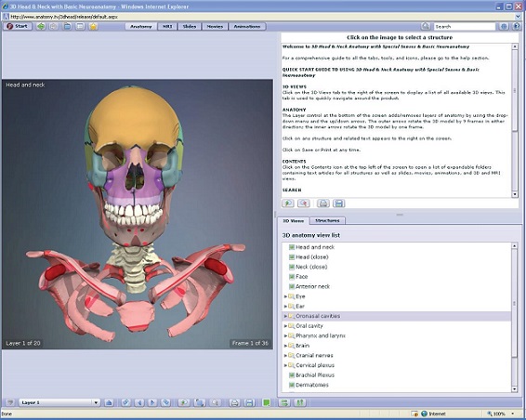Click inside the Search input field

(x=465, y=27)
